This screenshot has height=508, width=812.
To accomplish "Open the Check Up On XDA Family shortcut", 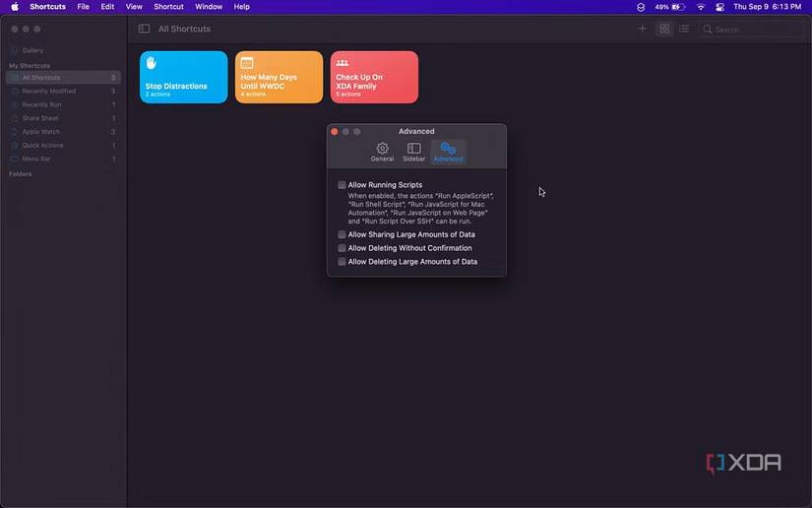I will [x=374, y=77].
